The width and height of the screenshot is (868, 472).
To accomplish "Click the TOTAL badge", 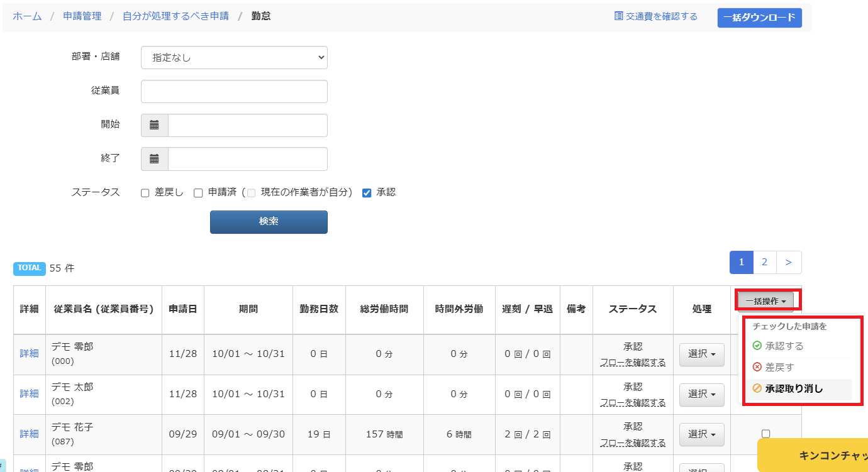I will click(30, 268).
